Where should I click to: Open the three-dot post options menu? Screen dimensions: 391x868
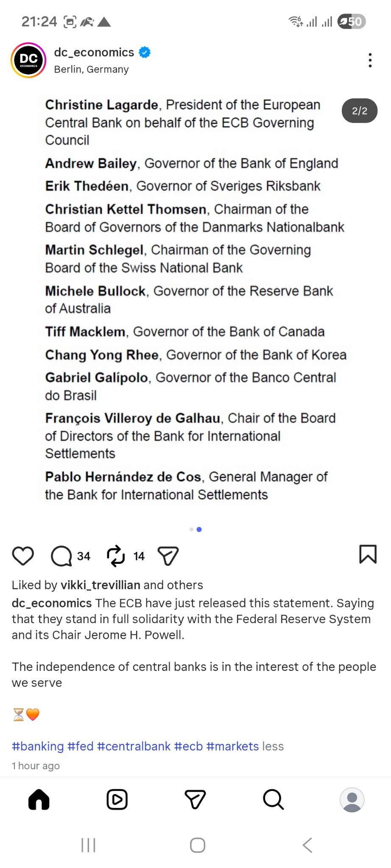tap(370, 61)
